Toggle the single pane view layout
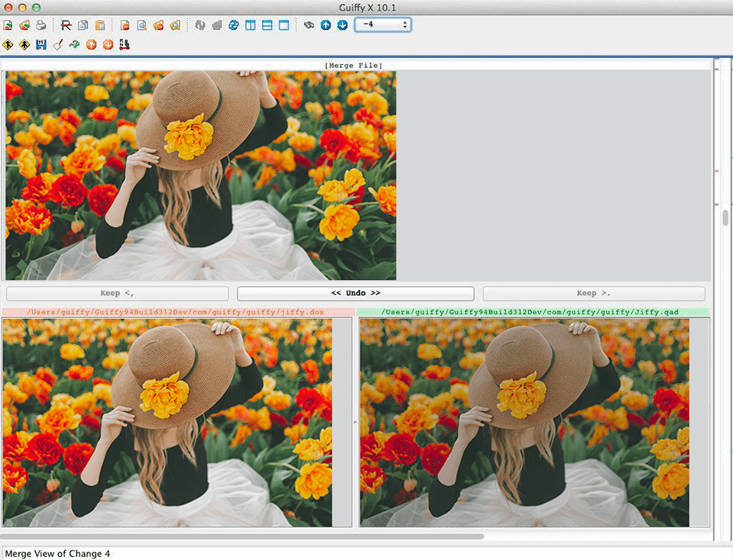 coord(283,24)
